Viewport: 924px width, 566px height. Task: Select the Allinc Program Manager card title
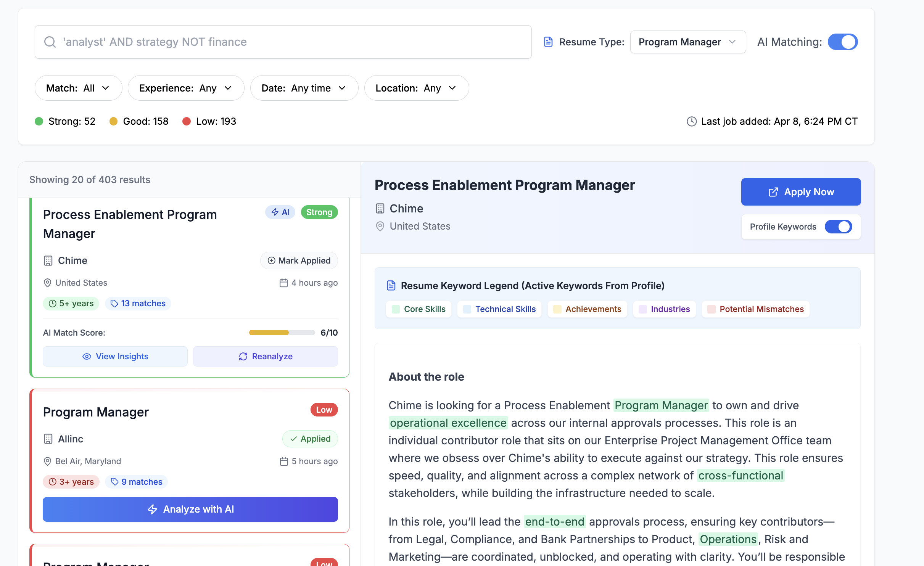96,412
